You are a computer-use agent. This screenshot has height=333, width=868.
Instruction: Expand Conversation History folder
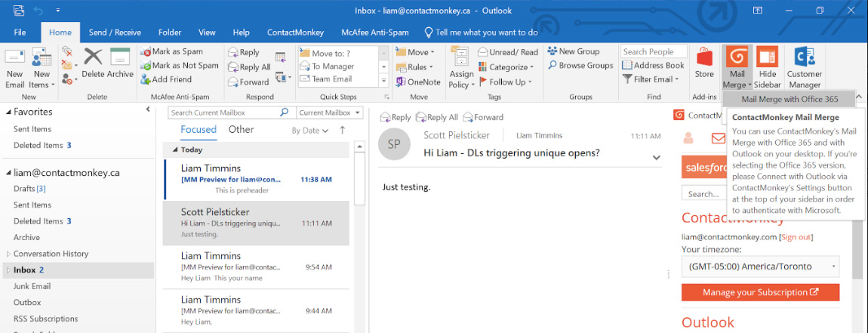pos(8,254)
